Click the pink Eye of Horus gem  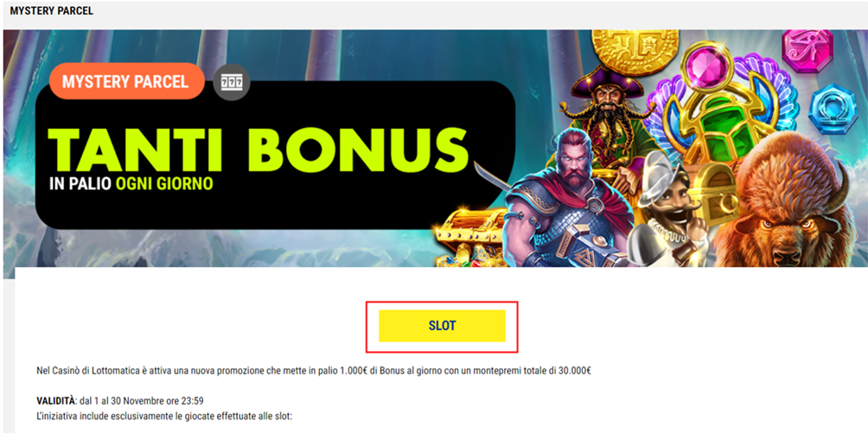(x=807, y=48)
